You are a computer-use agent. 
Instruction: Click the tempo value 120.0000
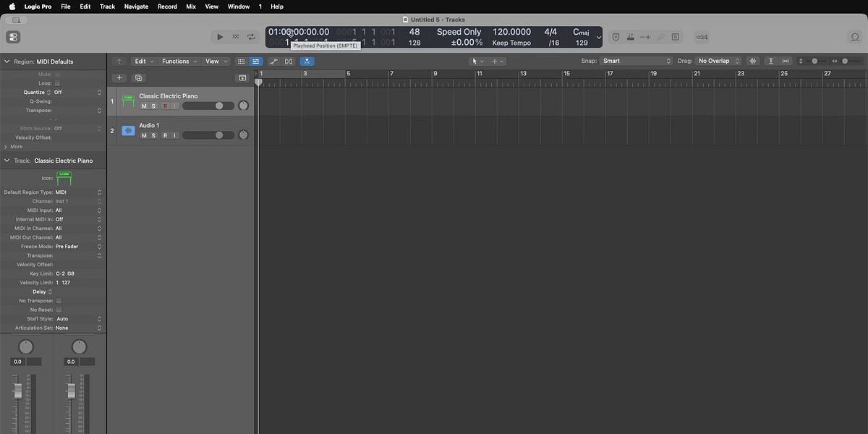pos(511,32)
